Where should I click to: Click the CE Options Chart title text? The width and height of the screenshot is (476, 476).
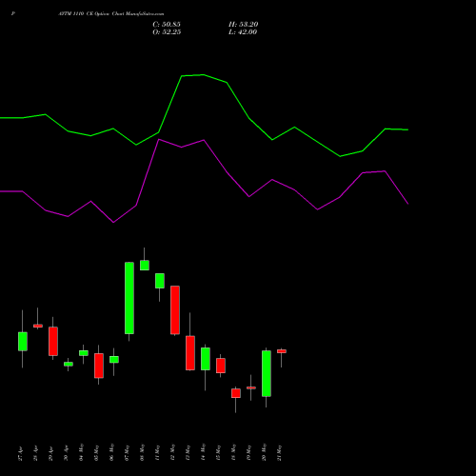pos(111,14)
